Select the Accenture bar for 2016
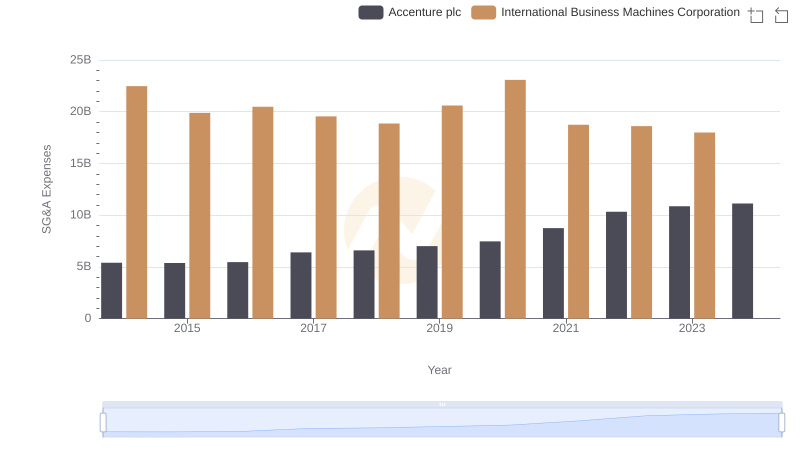 [238, 290]
